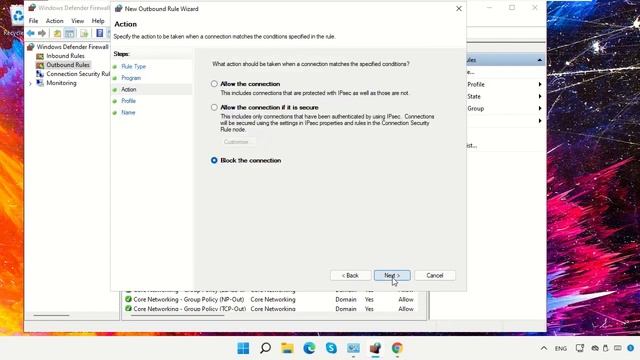Open Google Chrome from taskbar
This screenshot has width=640, height=360.
click(x=397, y=348)
